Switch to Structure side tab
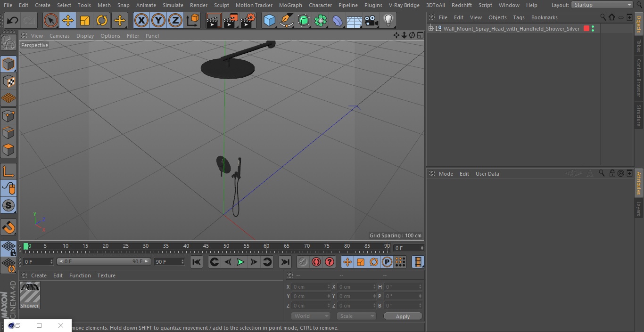644x332 pixels. click(639, 115)
